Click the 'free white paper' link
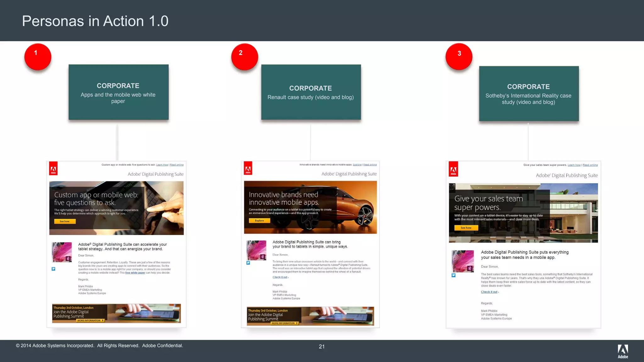 (135, 273)
